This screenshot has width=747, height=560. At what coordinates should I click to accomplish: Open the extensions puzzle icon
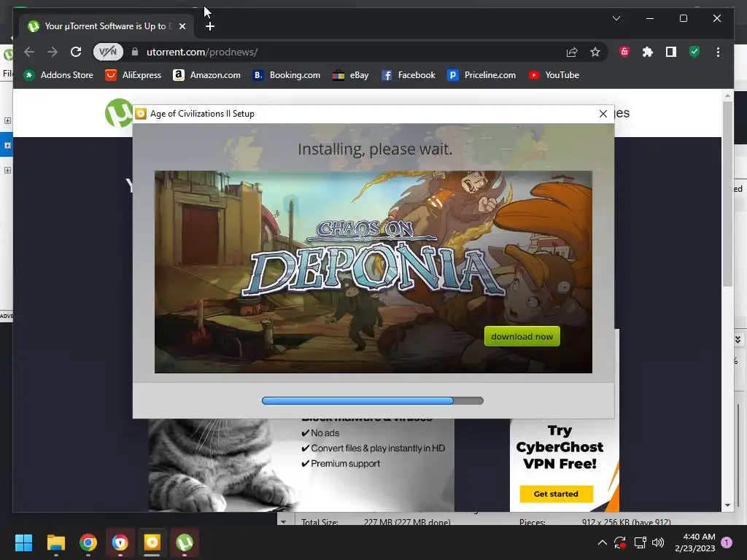[x=648, y=52]
